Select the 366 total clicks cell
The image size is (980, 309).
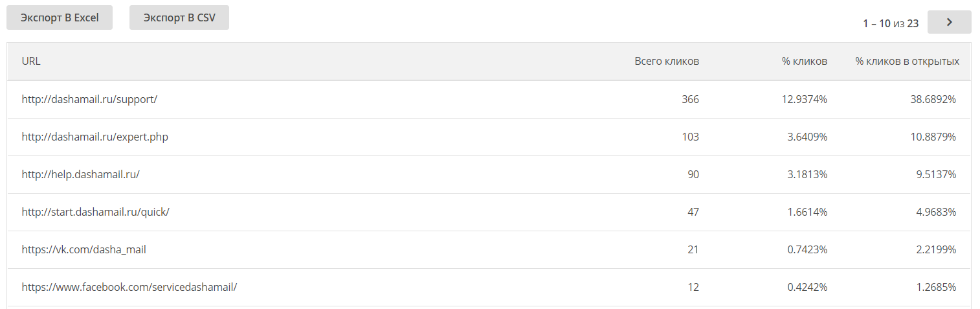(690, 99)
